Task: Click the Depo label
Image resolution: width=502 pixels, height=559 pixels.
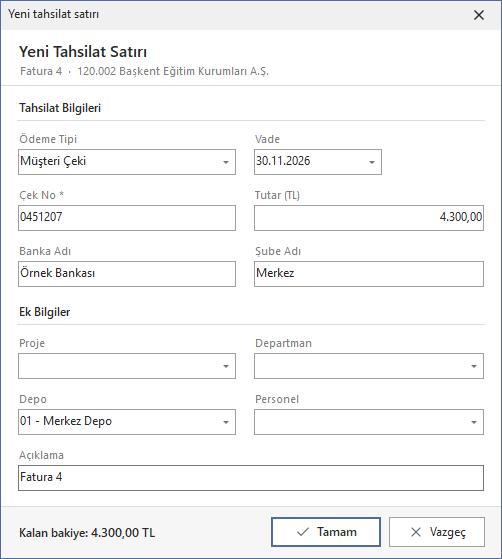Action: point(33,399)
